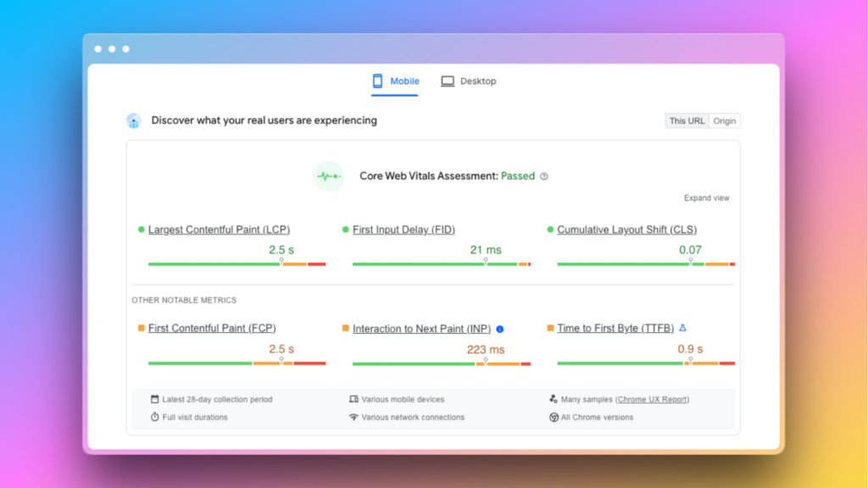Click All Chrome versions text
Viewport: 868px width, 488px height.
pyautogui.click(x=597, y=417)
